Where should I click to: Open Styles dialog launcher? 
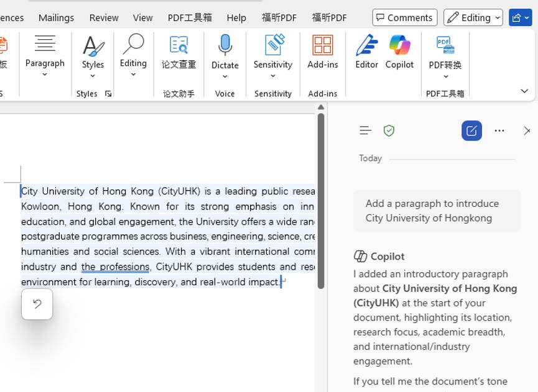(x=108, y=94)
